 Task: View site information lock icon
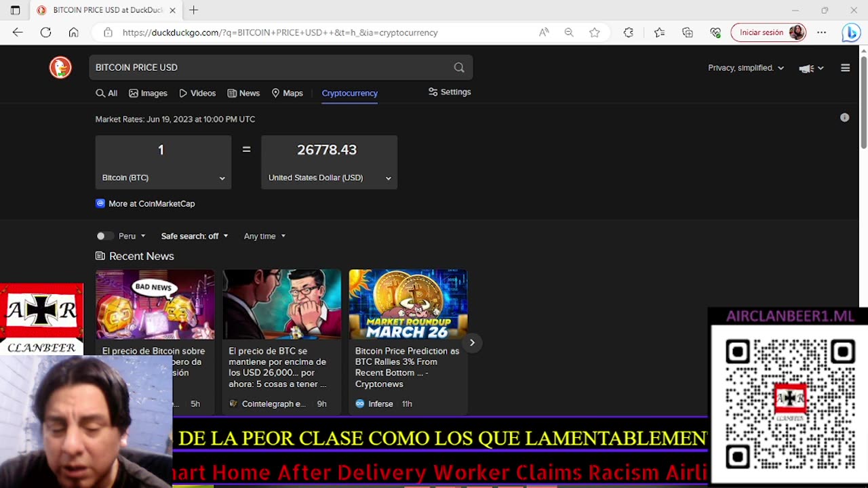tap(108, 33)
